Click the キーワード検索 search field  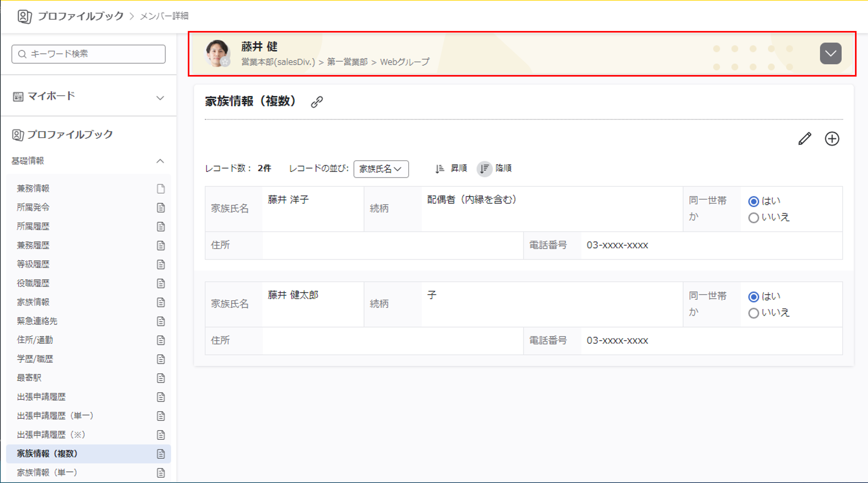pos(88,54)
